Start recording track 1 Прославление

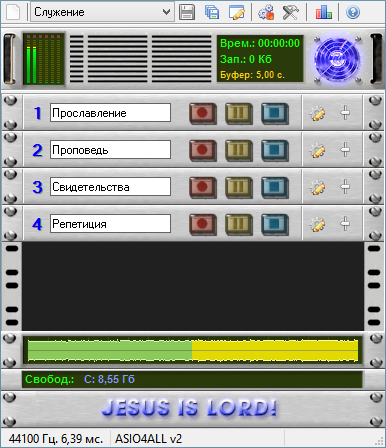203,113
